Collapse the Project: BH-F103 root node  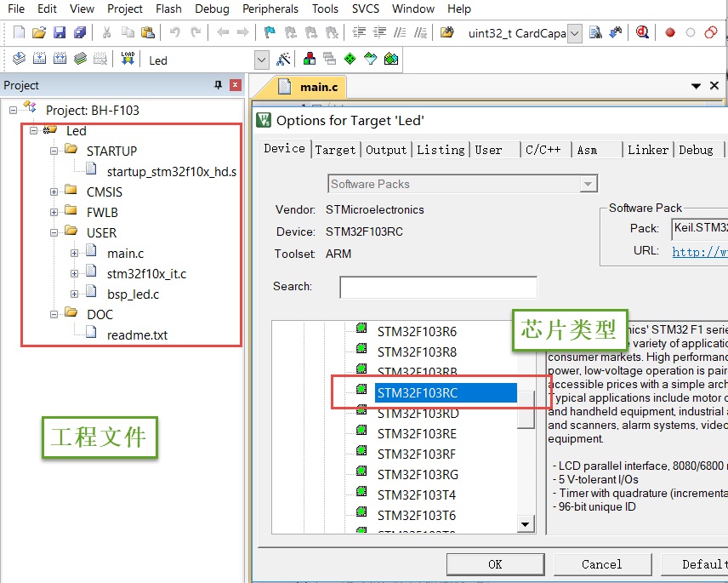click(13, 110)
